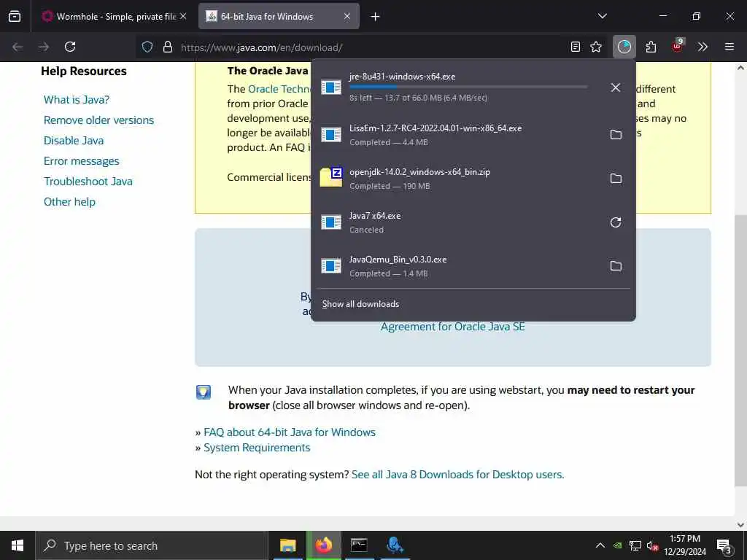The height and width of the screenshot is (560, 747).
Task: Click the tip lightbulb icon on the page
Action: click(204, 392)
